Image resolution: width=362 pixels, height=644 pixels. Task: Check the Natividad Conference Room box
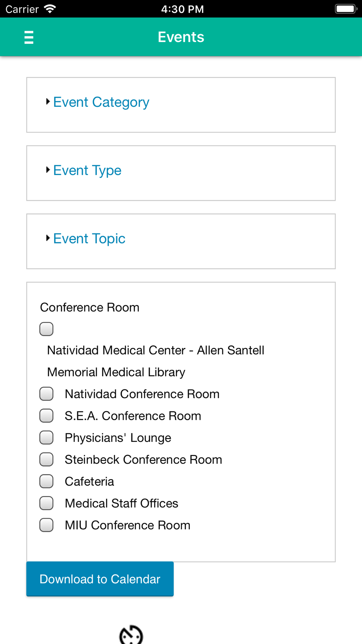point(46,394)
